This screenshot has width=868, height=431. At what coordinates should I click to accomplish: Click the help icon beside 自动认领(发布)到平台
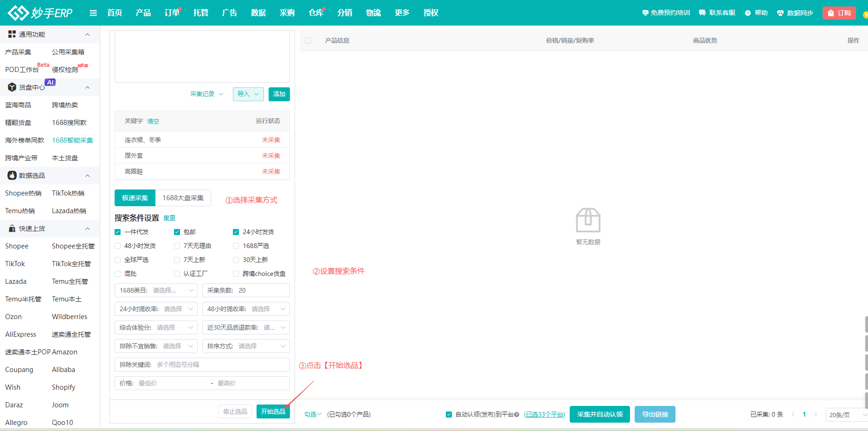click(x=516, y=415)
